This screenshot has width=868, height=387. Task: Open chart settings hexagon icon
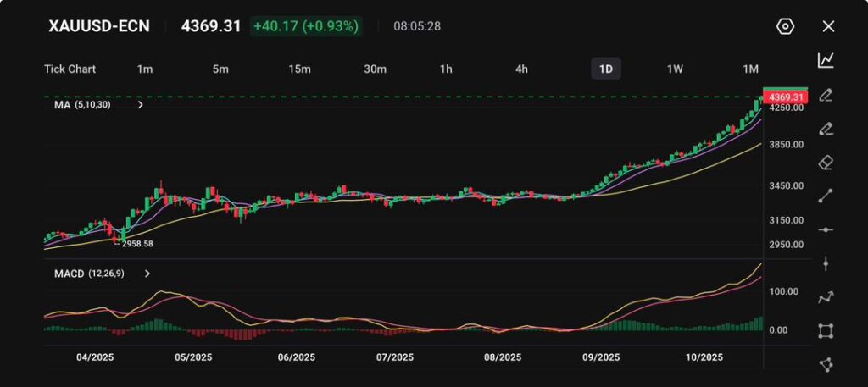click(x=785, y=26)
